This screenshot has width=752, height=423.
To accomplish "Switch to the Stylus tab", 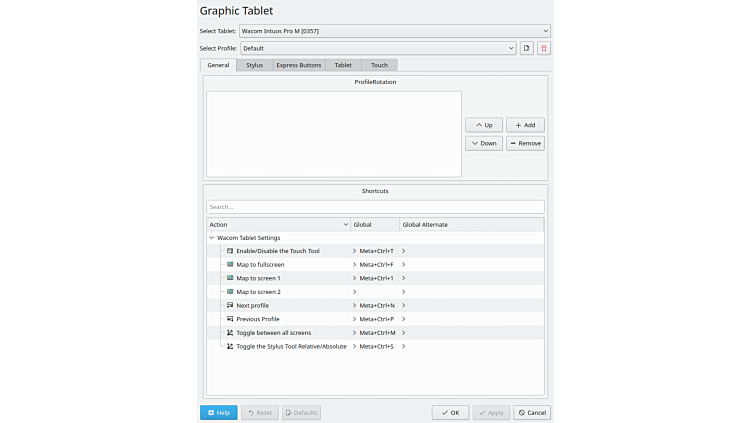I will pos(254,65).
